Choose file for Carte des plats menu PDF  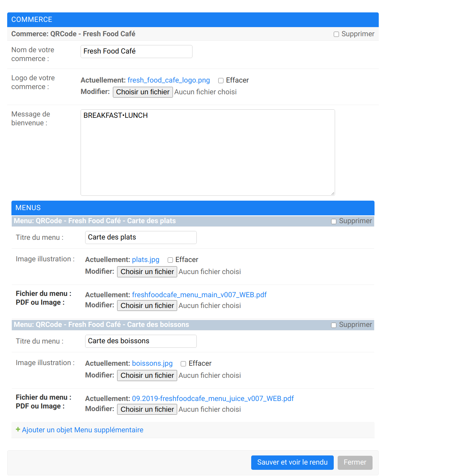pos(147,306)
